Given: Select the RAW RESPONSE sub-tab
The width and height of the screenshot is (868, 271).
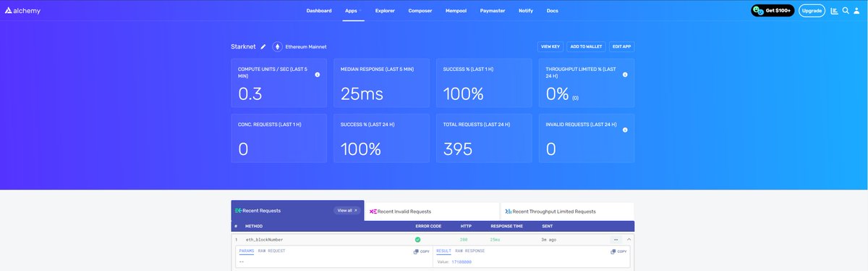Looking at the screenshot, I should point(469,251).
